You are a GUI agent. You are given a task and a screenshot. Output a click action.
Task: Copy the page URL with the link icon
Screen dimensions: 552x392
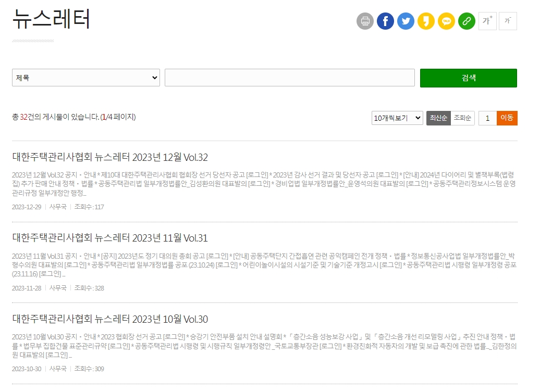467,21
